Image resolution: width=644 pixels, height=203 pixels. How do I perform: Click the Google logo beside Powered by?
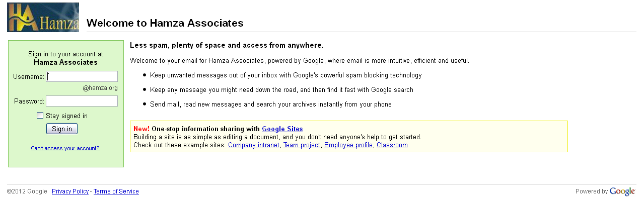[x=622, y=191]
